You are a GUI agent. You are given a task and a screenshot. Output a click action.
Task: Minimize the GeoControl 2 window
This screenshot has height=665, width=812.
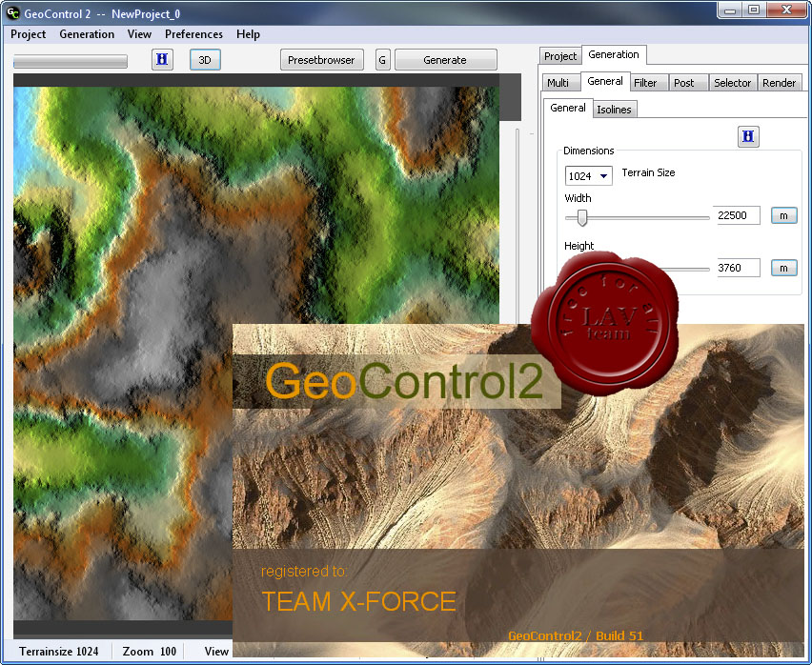click(730, 10)
